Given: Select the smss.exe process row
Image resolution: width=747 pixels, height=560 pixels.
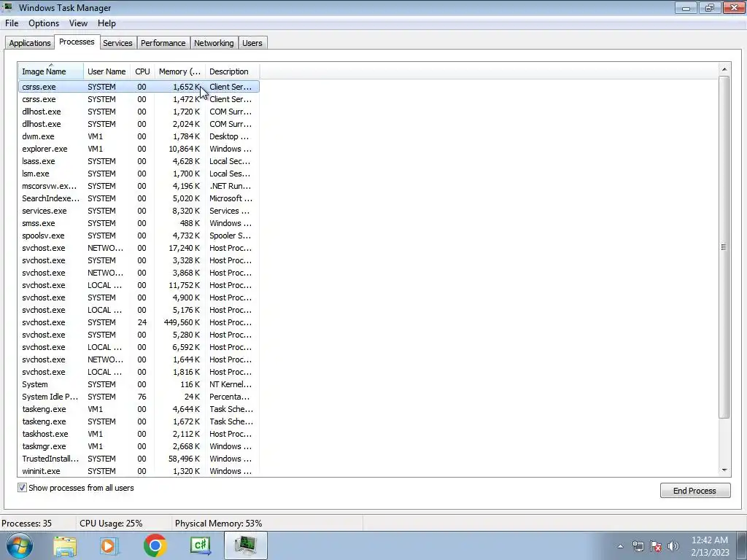Looking at the screenshot, I should point(139,223).
